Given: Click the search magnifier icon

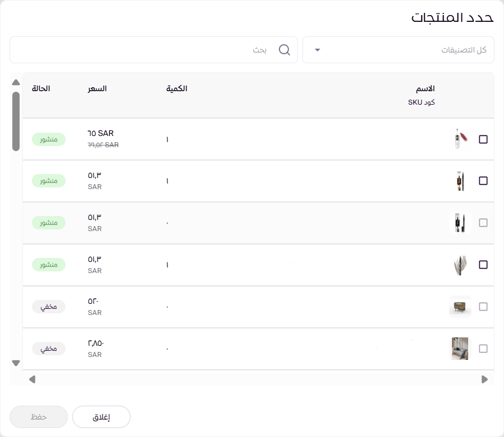Looking at the screenshot, I should (284, 50).
